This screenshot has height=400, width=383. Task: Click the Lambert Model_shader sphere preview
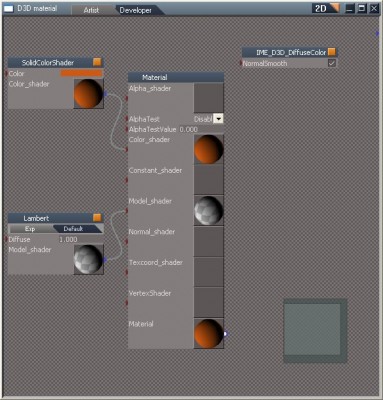click(89, 259)
